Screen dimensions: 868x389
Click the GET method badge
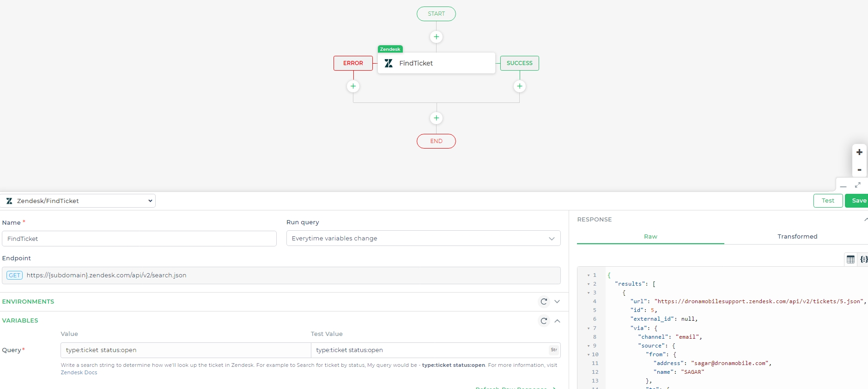tap(15, 275)
